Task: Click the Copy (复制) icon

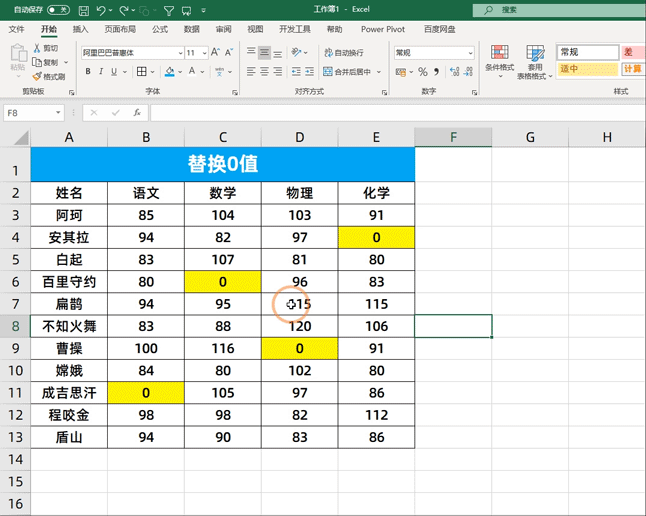Action: click(37, 62)
